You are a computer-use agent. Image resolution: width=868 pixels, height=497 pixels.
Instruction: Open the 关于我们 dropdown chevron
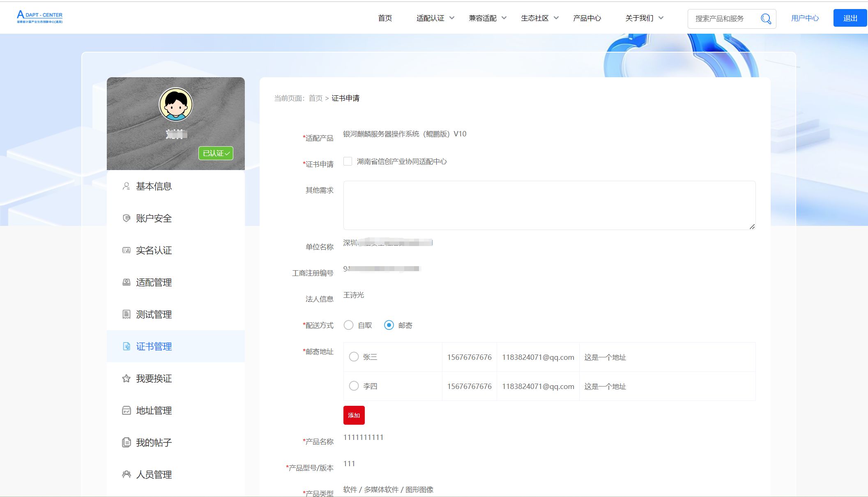[661, 18]
